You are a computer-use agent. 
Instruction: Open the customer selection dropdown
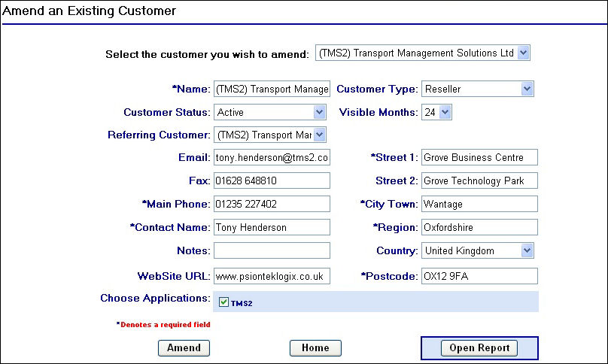(423, 53)
